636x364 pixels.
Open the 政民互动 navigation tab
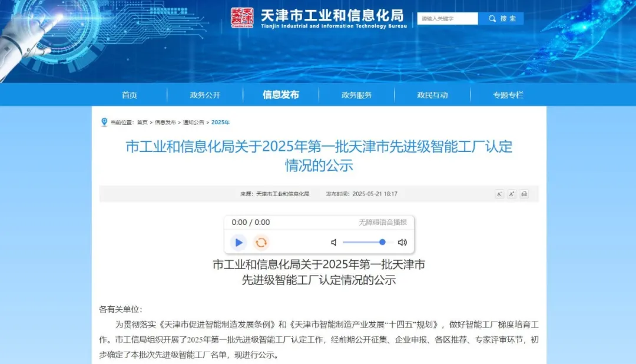tap(432, 95)
